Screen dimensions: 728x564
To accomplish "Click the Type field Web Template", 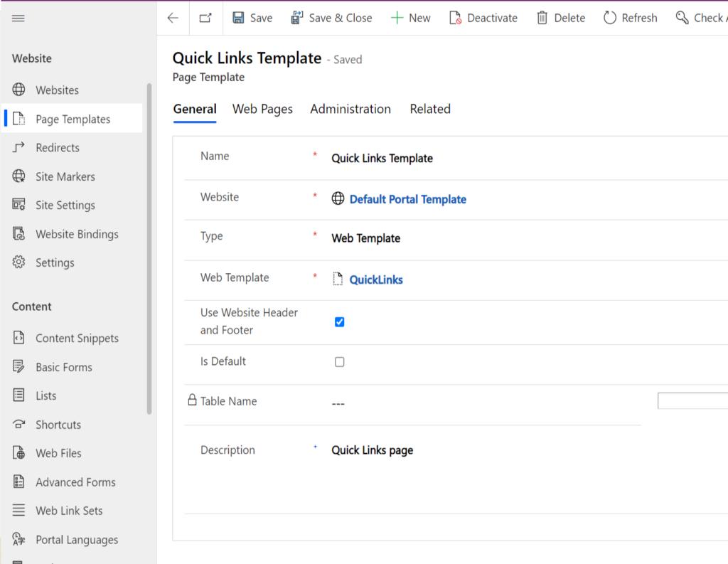I will point(366,238).
